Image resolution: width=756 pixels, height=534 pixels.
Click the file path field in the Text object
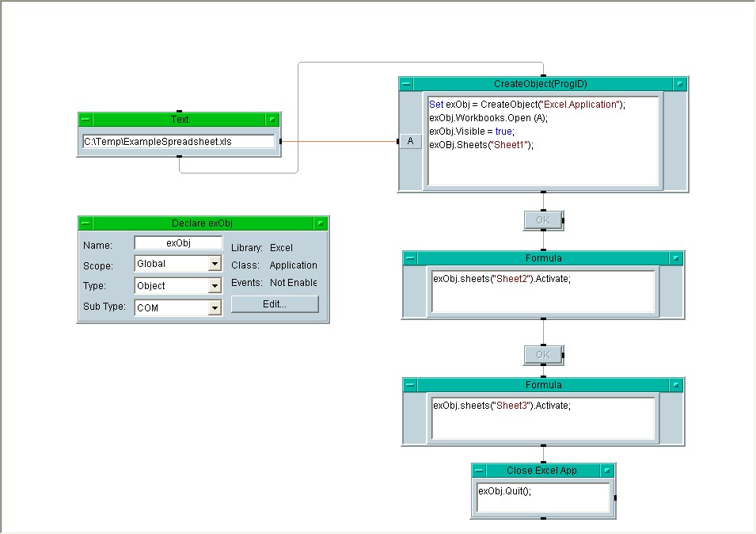coord(179,142)
